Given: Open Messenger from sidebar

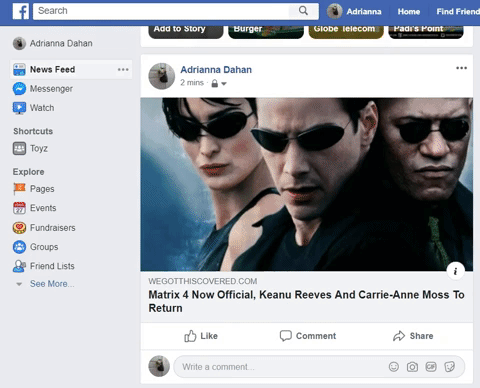Looking at the screenshot, I should pos(51,89).
